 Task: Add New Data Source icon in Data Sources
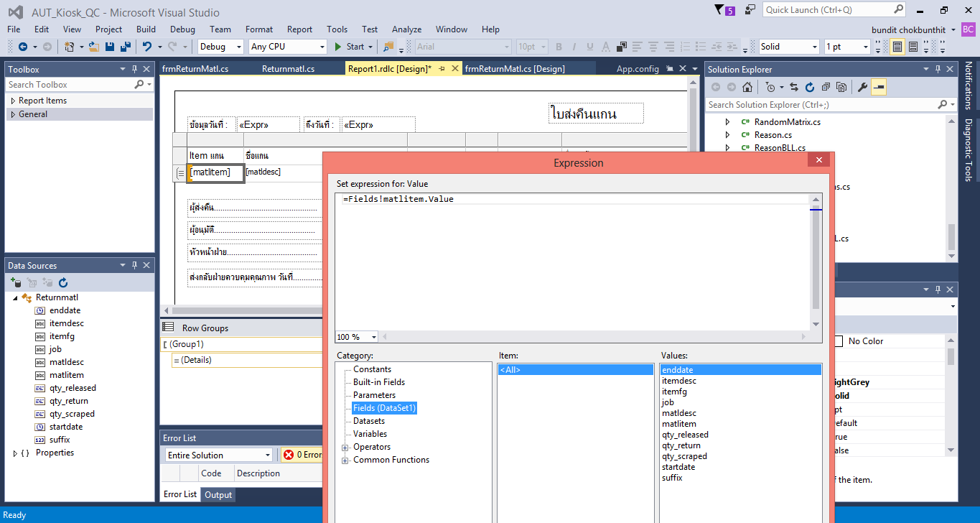pyautogui.click(x=17, y=283)
